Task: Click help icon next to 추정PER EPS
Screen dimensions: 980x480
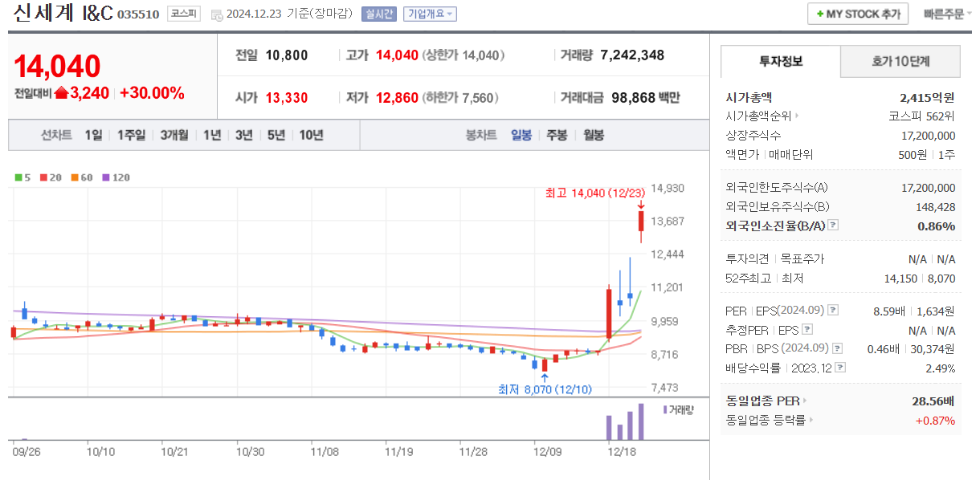Action: (x=807, y=329)
